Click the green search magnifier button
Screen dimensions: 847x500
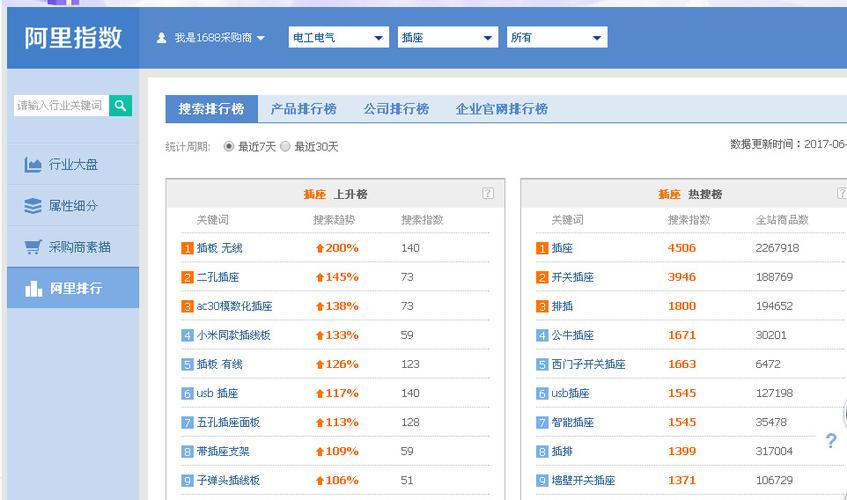coord(120,105)
